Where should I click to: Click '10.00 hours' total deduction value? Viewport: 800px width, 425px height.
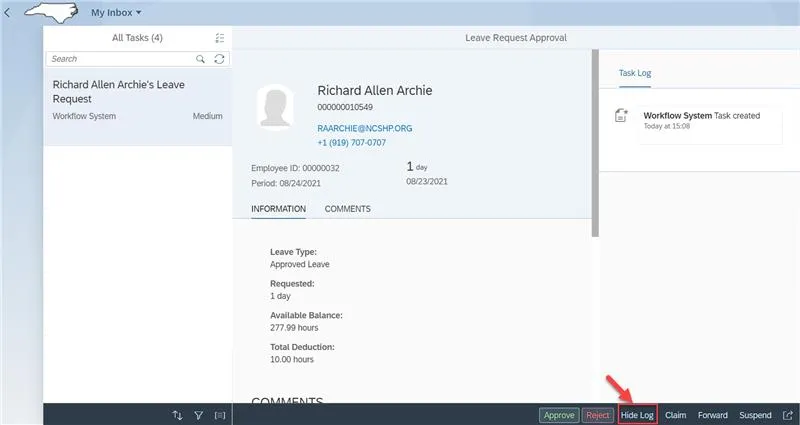point(292,359)
